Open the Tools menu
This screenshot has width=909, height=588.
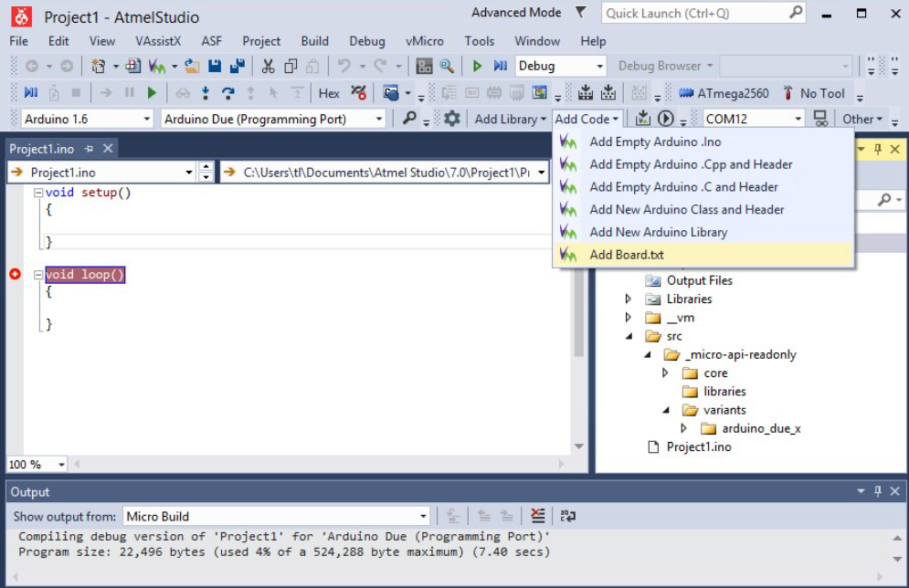(479, 41)
